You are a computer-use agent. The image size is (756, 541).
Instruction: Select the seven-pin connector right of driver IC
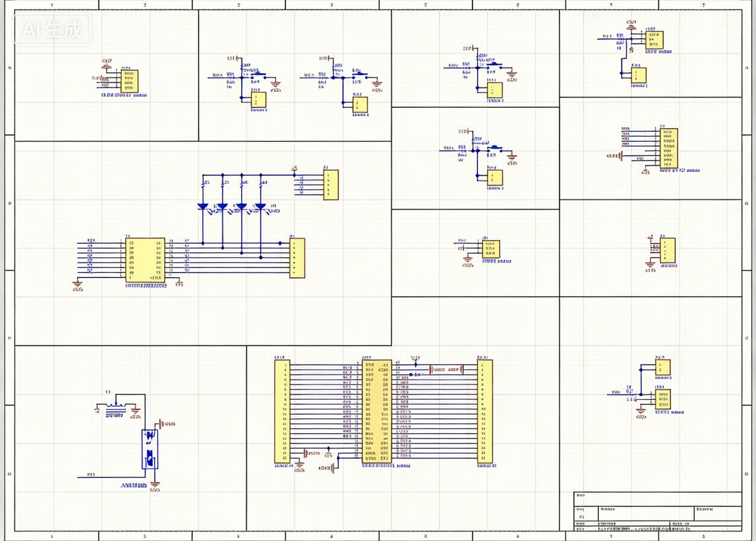pyautogui.click(x=297, y=258)
